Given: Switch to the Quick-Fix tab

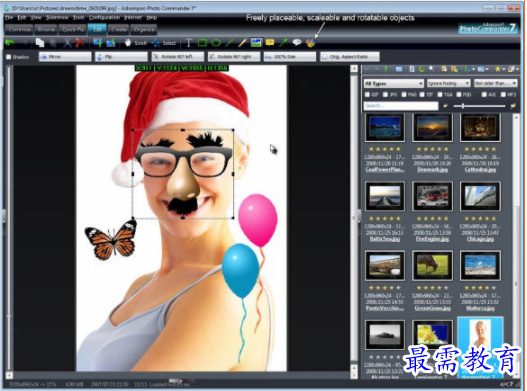Looking at the screenshot, I should click(73, 30).
